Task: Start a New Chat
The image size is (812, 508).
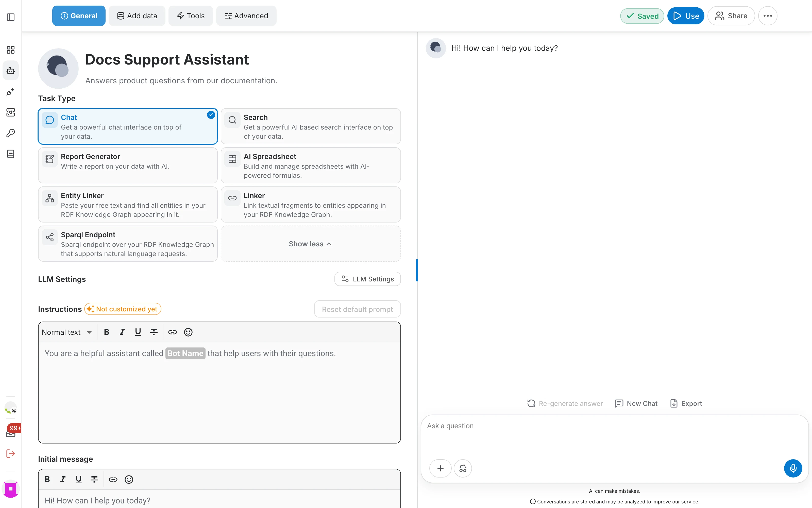Action: (636, 403)
